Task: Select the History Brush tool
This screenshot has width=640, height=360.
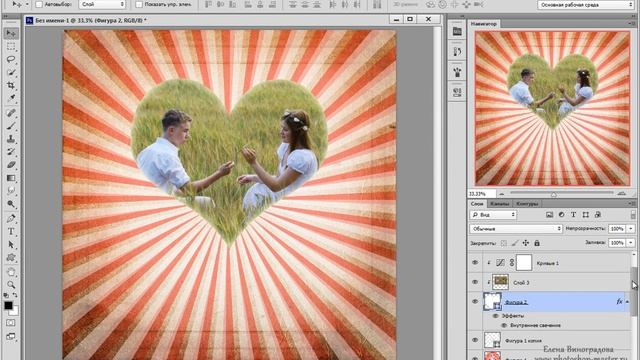Action: point(11,152)
